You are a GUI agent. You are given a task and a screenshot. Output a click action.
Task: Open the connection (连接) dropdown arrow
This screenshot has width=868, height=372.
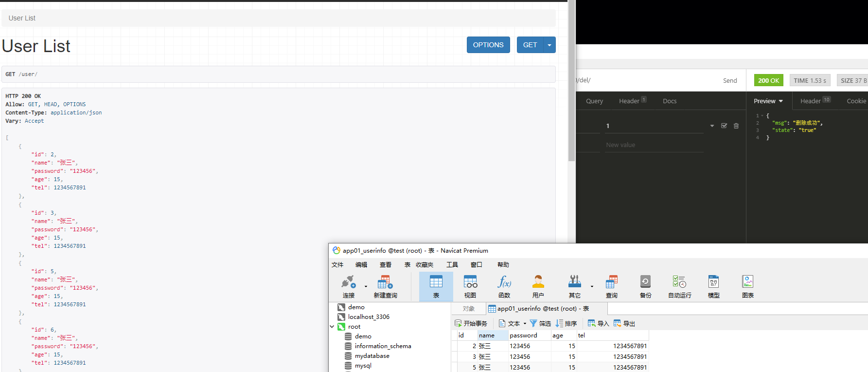pyautogui.click(x=366, y=286)
